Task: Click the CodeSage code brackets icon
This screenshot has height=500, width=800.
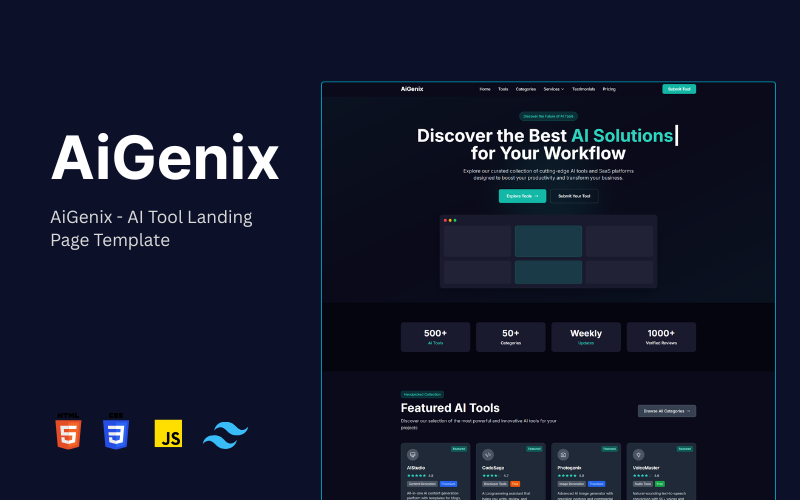Action: click(486, 454)
